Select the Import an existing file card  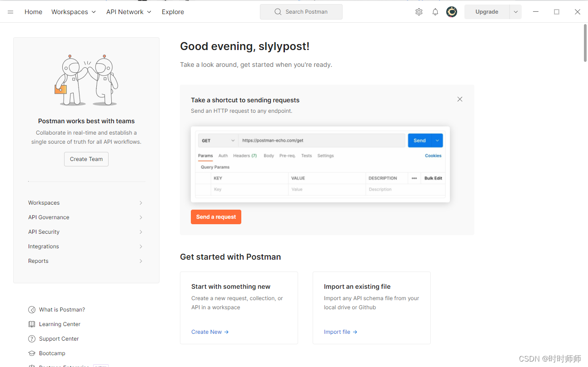[372, 308]
